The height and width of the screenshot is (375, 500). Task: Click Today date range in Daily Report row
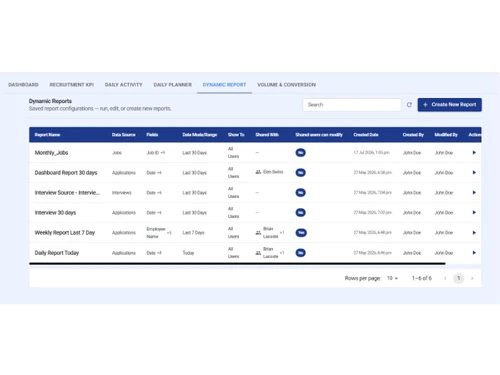click(188, 253)
